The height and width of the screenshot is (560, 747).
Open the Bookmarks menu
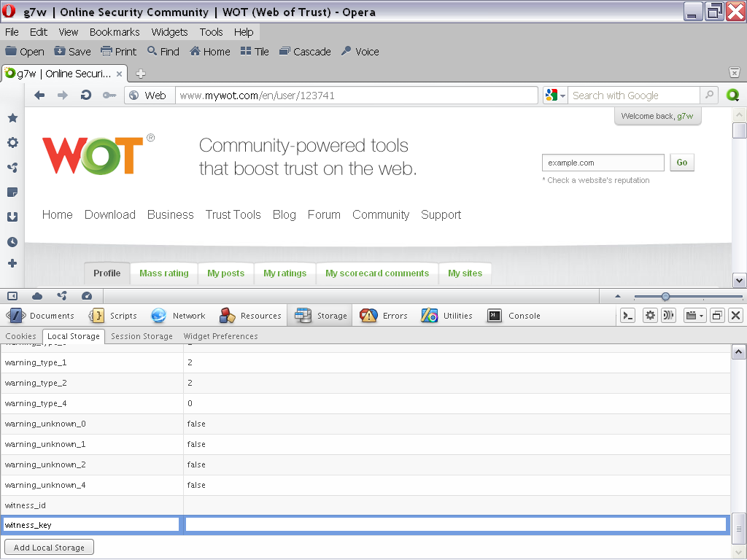(x=115, y=32)
